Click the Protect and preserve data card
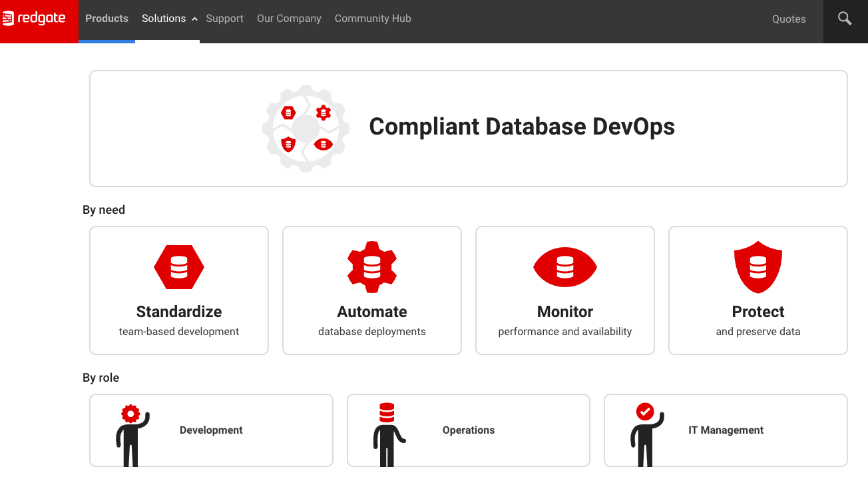 tap(758, 290)
